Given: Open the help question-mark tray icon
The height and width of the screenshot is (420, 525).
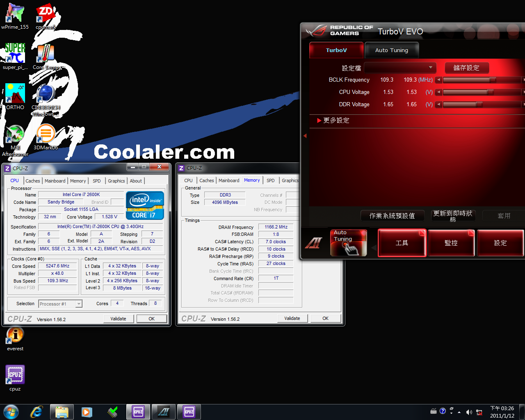Looking at the screenshot, I should (x=443, y=411).
